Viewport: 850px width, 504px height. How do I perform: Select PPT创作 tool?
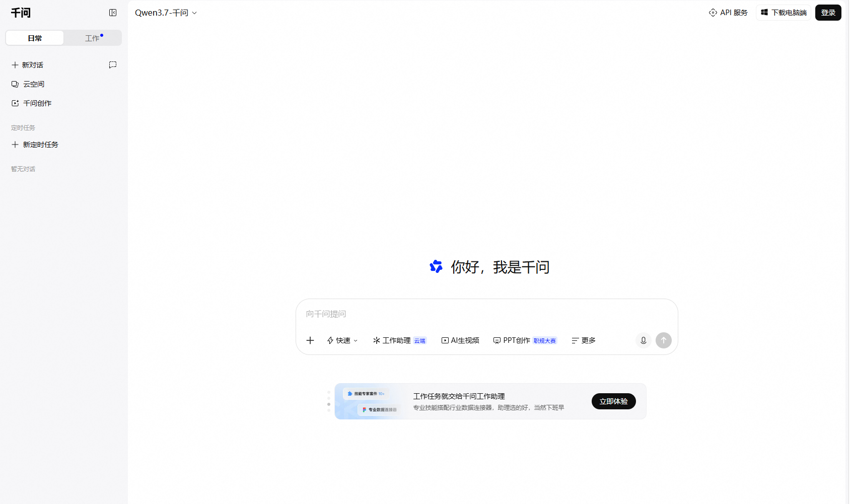525,340
